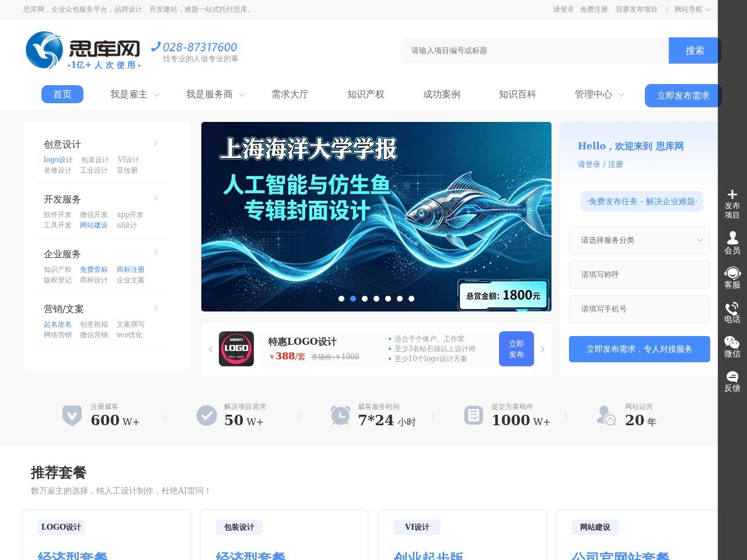Click the 起名改名 category link

(58, 324)
